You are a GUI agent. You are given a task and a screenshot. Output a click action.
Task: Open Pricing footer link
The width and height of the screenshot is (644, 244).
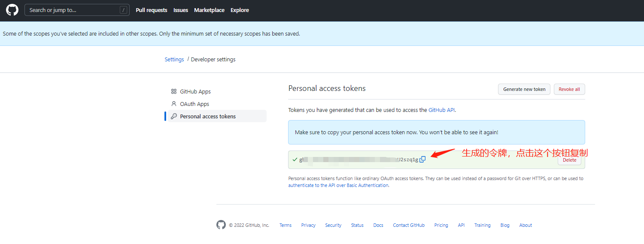pyautogui.click(x=441, y=225)
